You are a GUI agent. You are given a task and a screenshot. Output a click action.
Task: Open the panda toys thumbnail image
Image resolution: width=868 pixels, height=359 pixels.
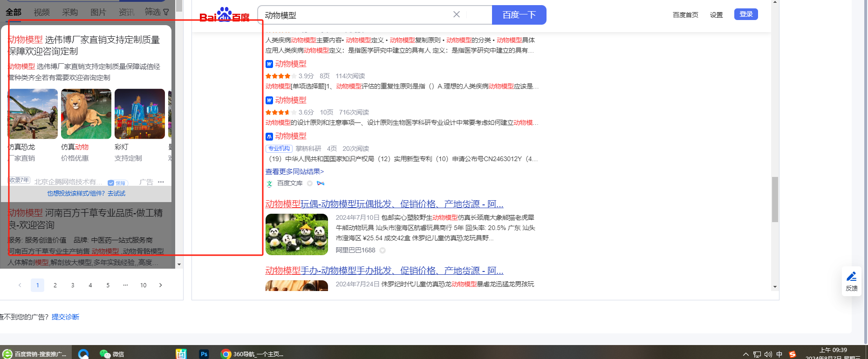click(x=297, y=234)
